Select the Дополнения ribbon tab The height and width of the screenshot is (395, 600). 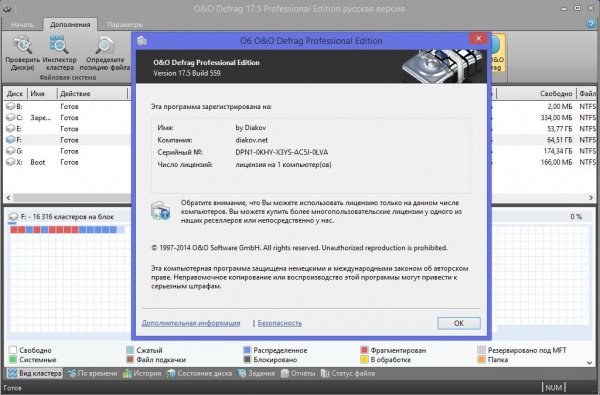[x=70, y=24]
